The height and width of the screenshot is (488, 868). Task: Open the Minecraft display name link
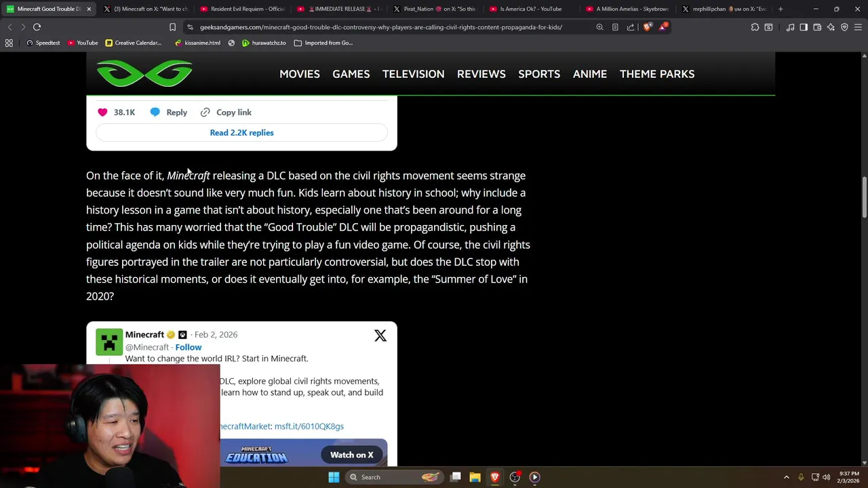point(144,334)
